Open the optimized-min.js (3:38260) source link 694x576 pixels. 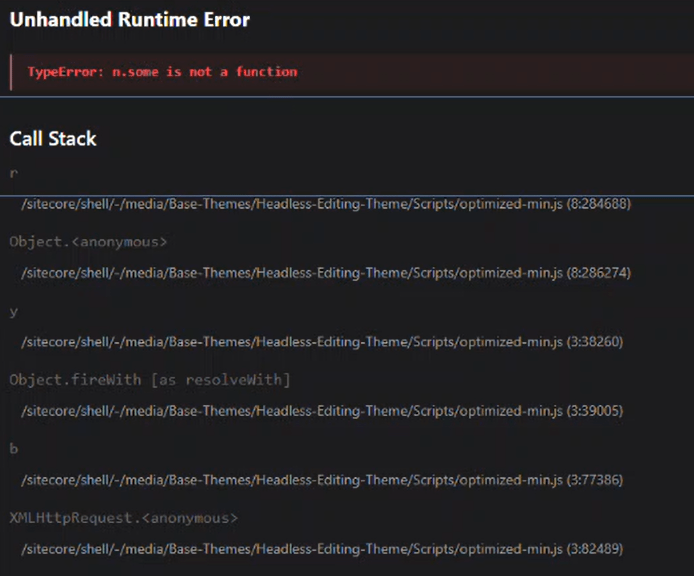(x=322, y=342)
